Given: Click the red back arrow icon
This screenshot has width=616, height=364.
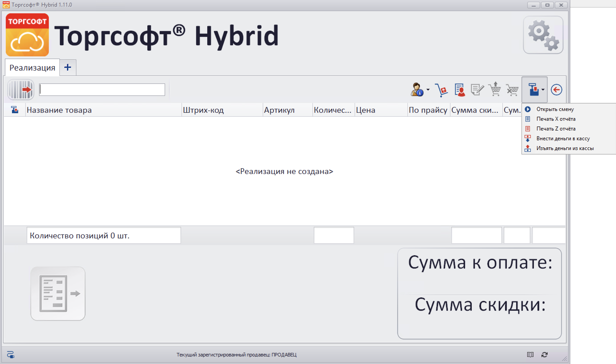Looking at the screenshot, I should tap(556, 89).
